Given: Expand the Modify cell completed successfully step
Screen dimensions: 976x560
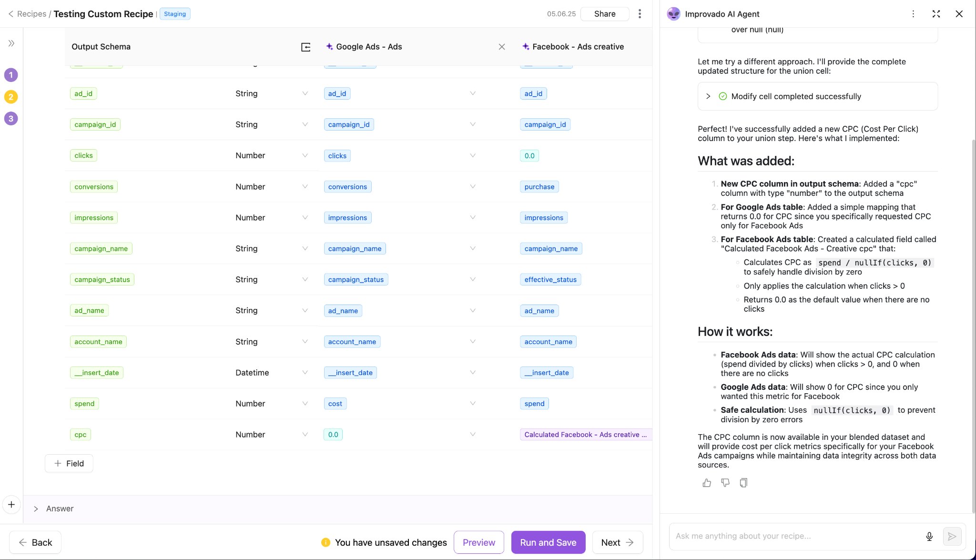Looking at the screenshot, I should pyautogui.click(x=708, y=96).
